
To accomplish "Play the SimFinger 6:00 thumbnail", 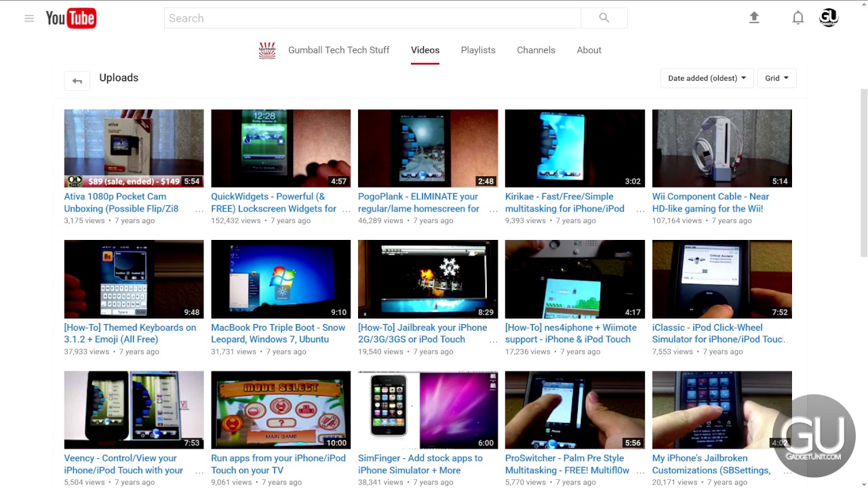I will (428, 410).
